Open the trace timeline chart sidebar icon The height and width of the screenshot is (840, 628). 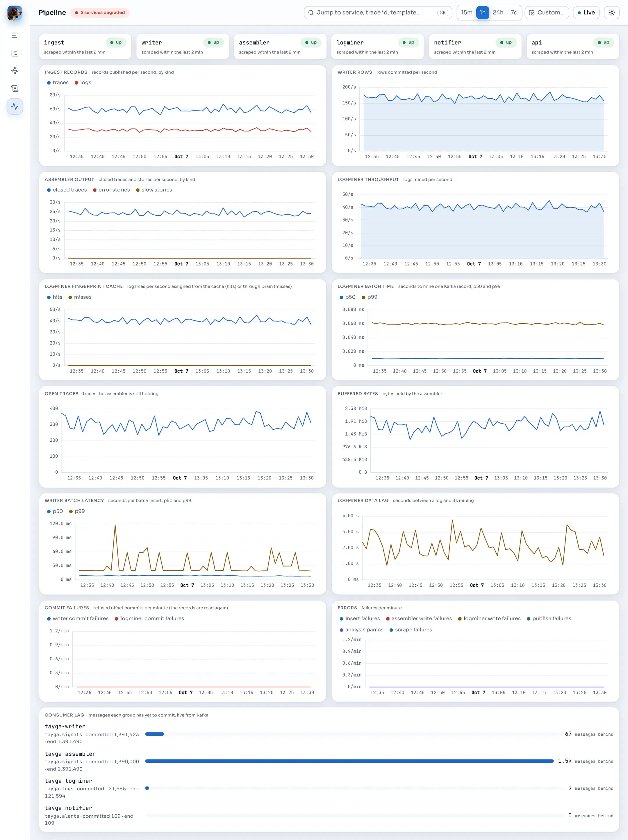(15, 53)
